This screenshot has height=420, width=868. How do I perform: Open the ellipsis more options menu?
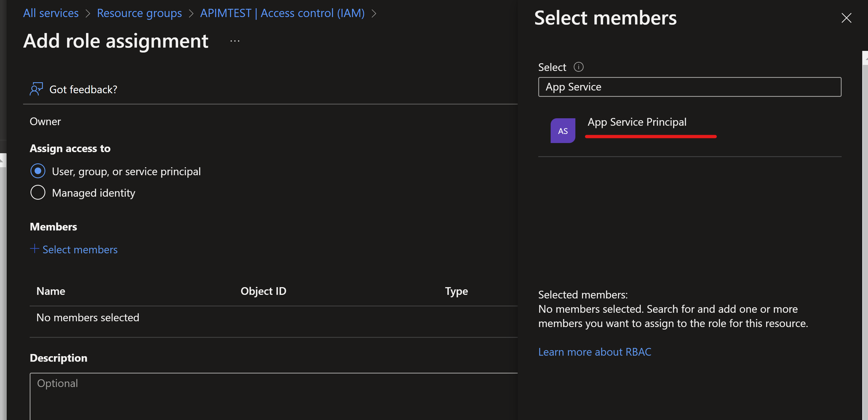coord(235,42)
